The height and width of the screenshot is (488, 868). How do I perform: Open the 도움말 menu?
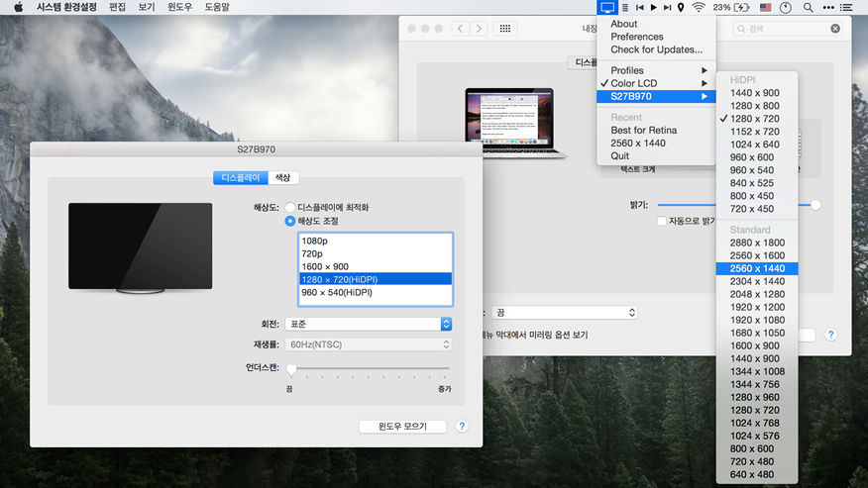(217, 7)
